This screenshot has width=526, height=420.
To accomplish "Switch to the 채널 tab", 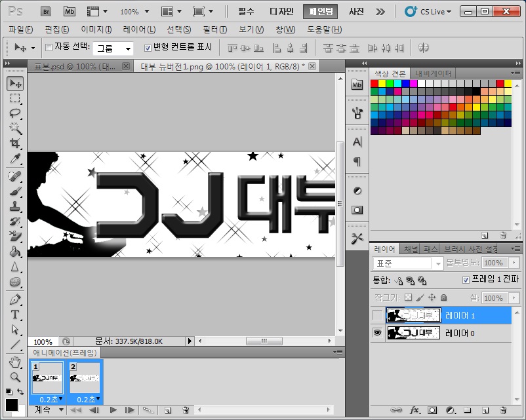I will (x=411, y=249).
